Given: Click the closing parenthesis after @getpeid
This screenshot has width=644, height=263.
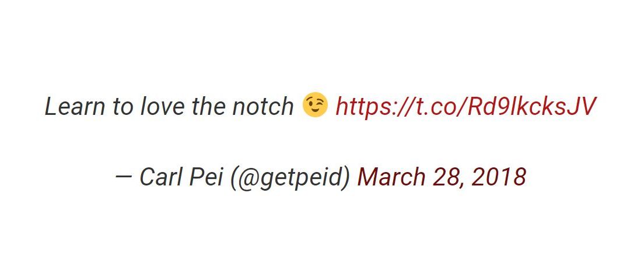Looking at the screenshot, I should 346,177.
